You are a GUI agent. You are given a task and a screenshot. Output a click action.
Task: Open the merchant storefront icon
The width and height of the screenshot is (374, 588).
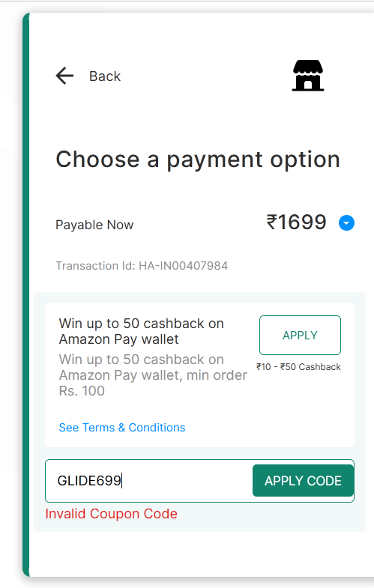(x=308, y=76)
